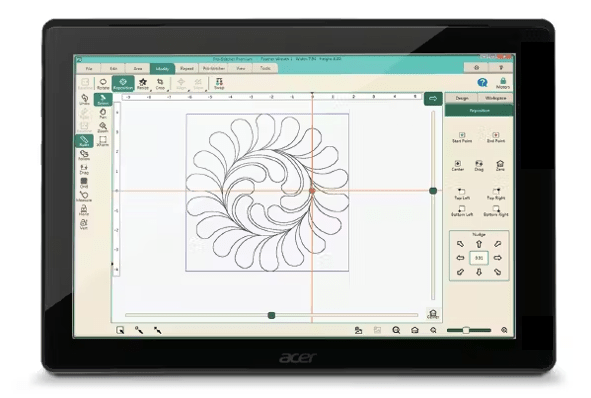Open the Repeat tab
Viewport: 591px width, 398px height.
coord(187,69)
